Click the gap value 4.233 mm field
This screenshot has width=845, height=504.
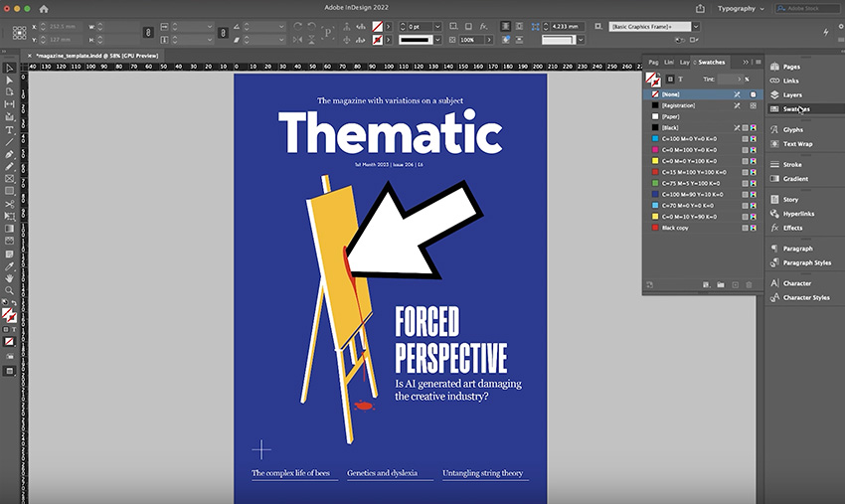pos(568,27)
